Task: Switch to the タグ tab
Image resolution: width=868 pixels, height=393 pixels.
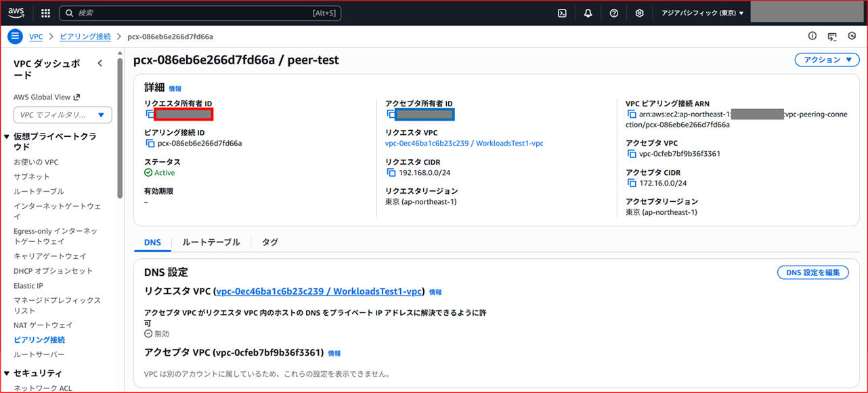Action: click(269, 242)
